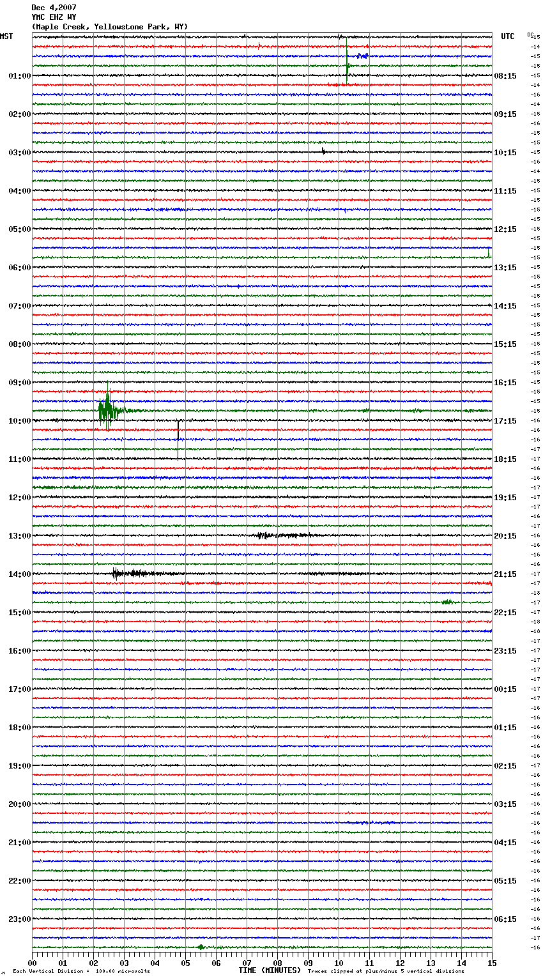The width and height of the screenshot is (543, 980).
Task: Click the small black event on the 03:00 trace
Action: pyautogui.click(x=324, y=151)
